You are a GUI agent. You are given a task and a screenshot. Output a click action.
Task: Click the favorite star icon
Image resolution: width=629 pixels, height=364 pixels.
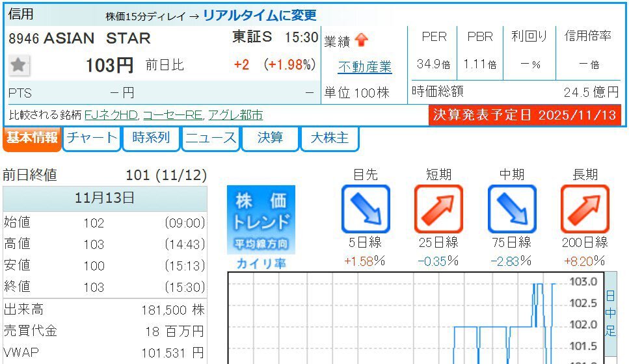(x=18, y=66)
